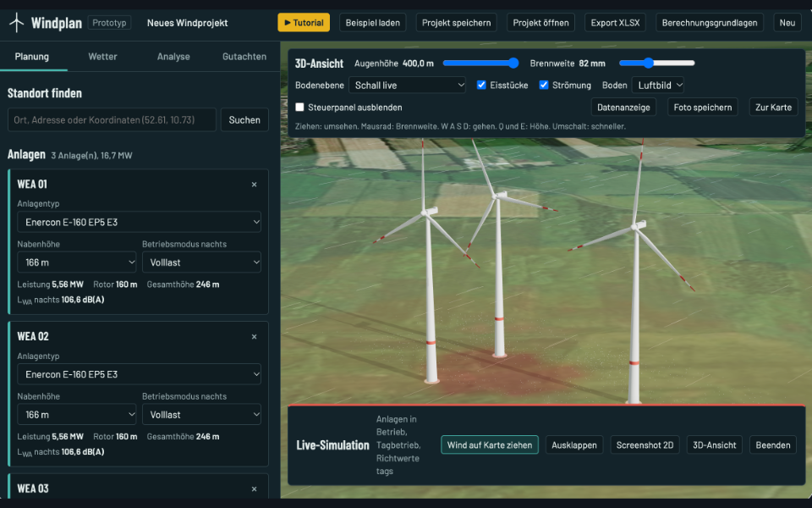Click Wind auf Karte ziehen
This screenshot has width=812, height=508.
click(x=490, y=444)
